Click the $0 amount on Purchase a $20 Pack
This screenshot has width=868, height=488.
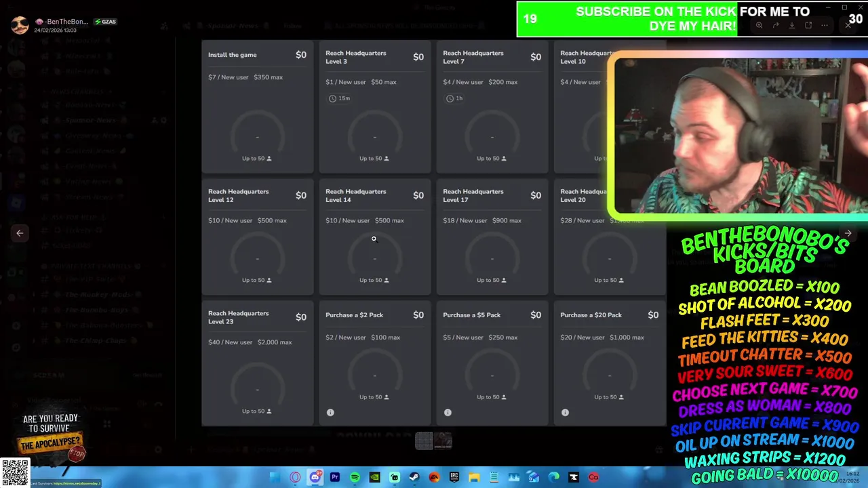coord(653,315)
